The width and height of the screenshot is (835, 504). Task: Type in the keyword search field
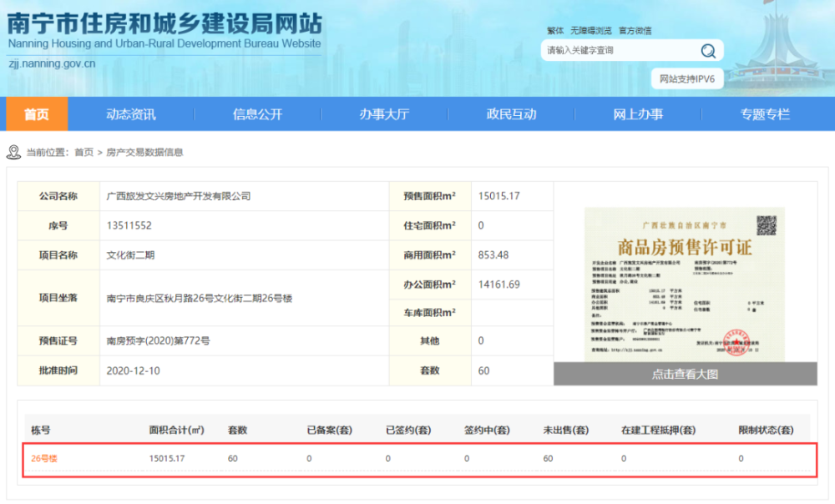click(x=618, y=51)
